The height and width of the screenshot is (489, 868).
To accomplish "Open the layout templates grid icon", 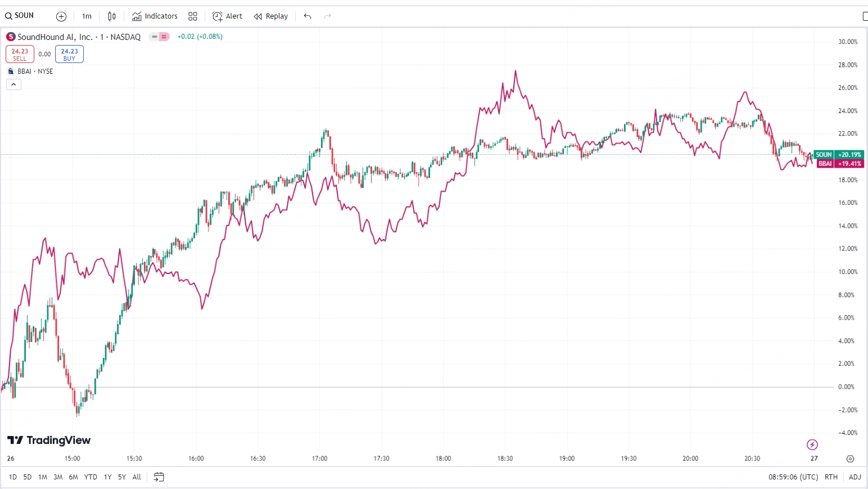I will pyautogui.click(x=193, y=16).
